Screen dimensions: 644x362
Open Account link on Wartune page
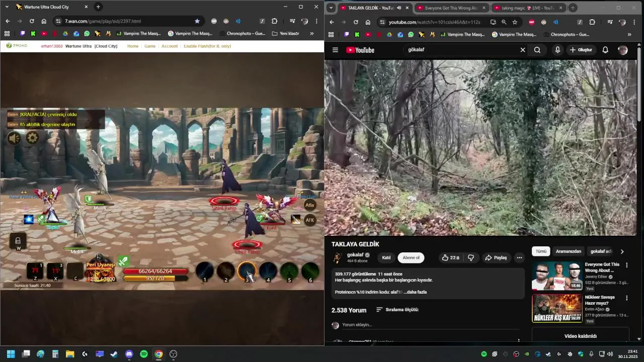click(170, 46)
